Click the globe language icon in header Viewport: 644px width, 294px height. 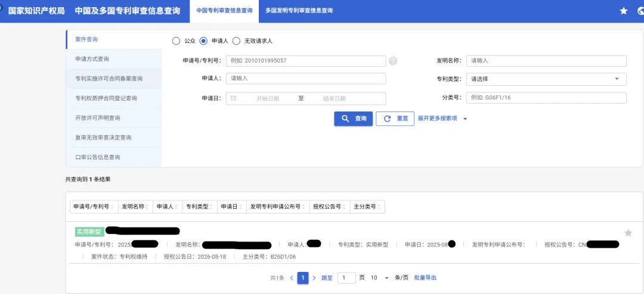pyautogui.click(x=640, y=11)
